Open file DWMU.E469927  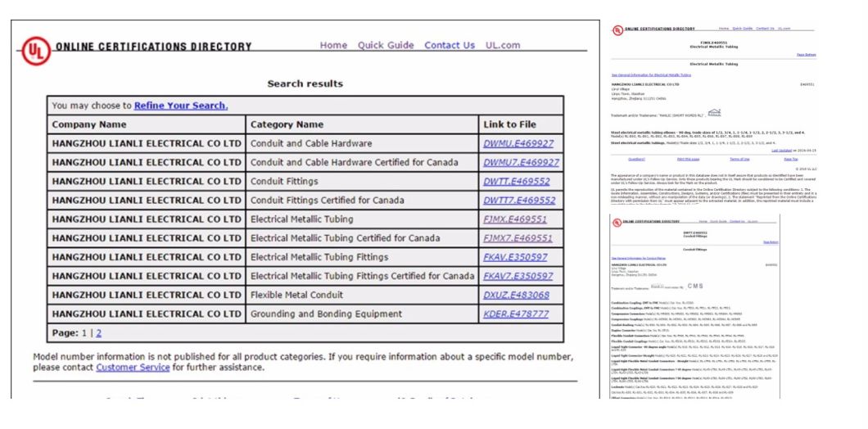point(518,144)
